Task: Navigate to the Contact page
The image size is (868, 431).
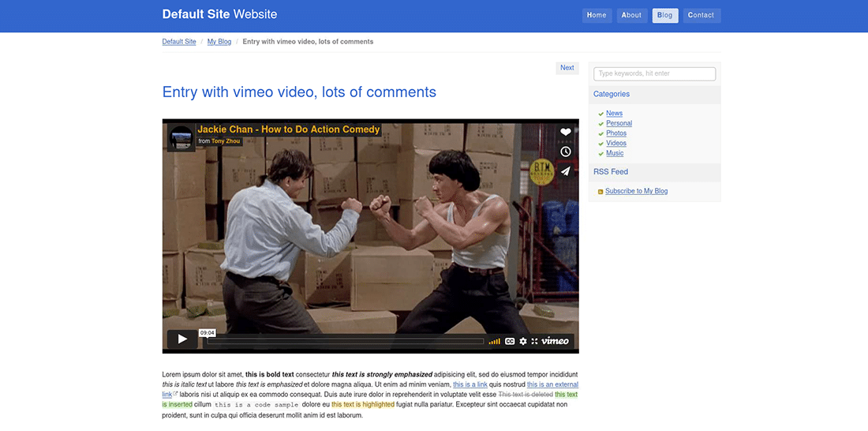Action: pos(701,16)
